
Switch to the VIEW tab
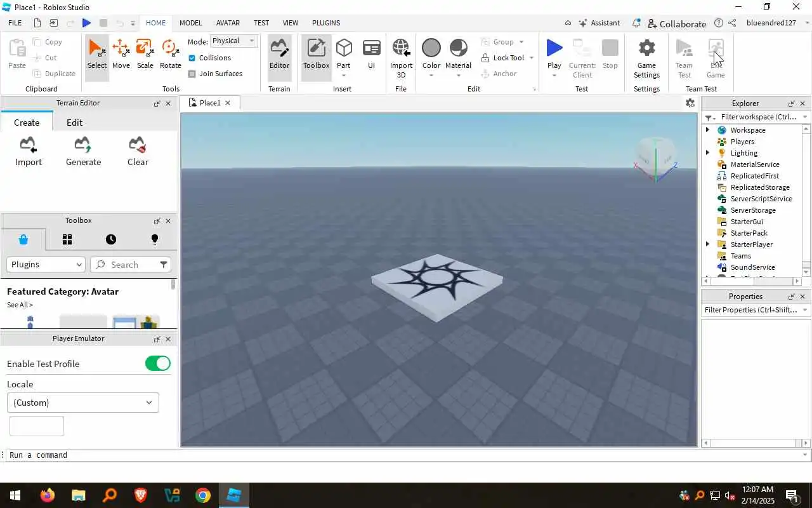[291, 23]
